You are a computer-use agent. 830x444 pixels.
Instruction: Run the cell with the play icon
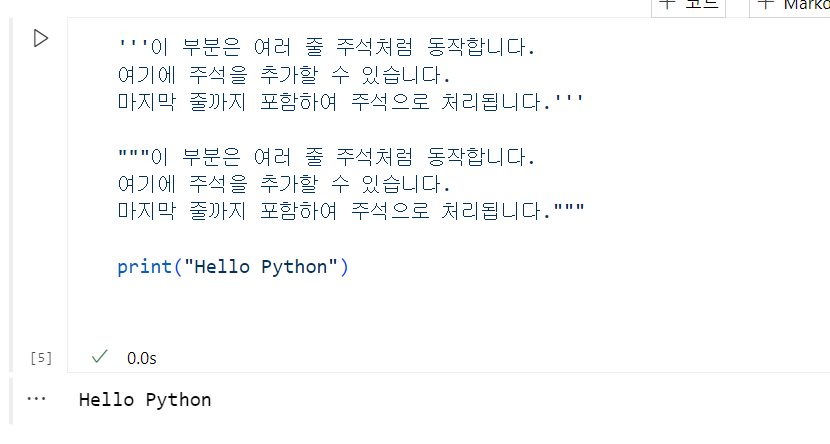click(x=41, y=39)
